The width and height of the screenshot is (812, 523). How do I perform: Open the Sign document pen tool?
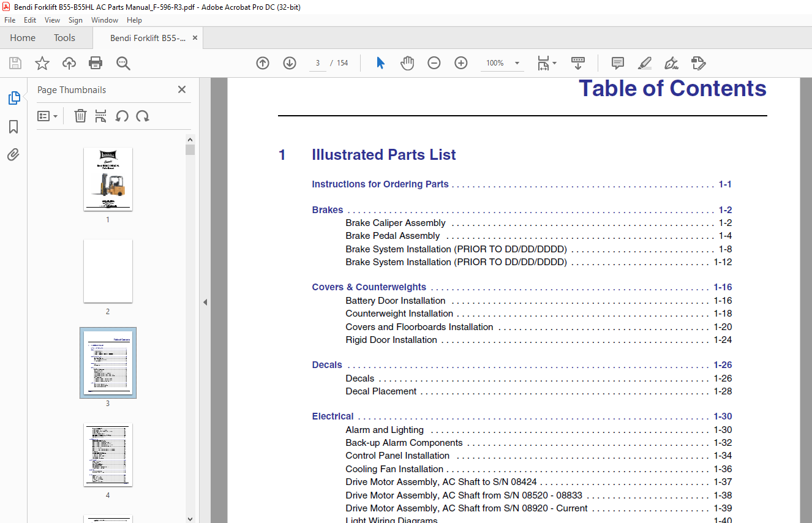671,63
